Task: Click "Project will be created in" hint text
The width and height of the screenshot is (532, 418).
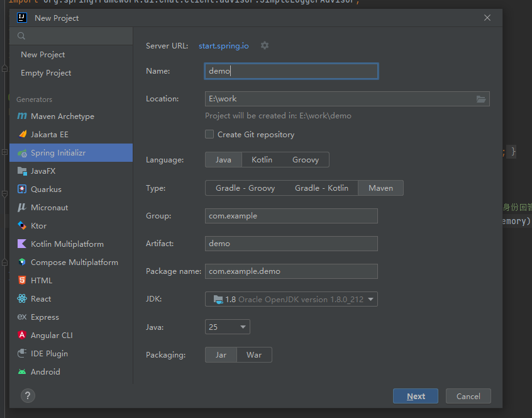Action: [x=278, y=116]
